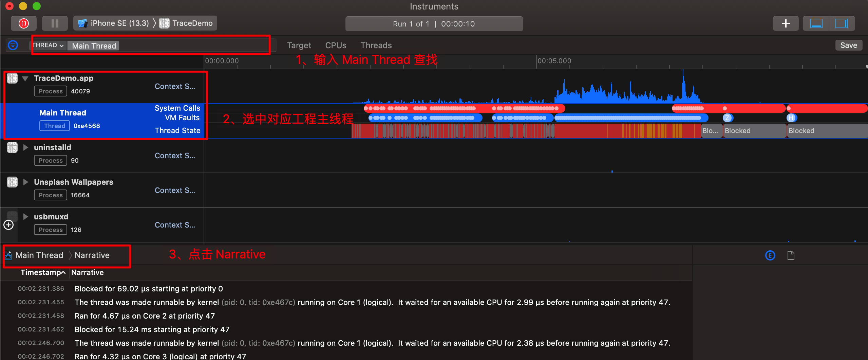The image size is (868, 360).
Task: Toggle the bottom detail pane icon
Action: tap(816, 23)
